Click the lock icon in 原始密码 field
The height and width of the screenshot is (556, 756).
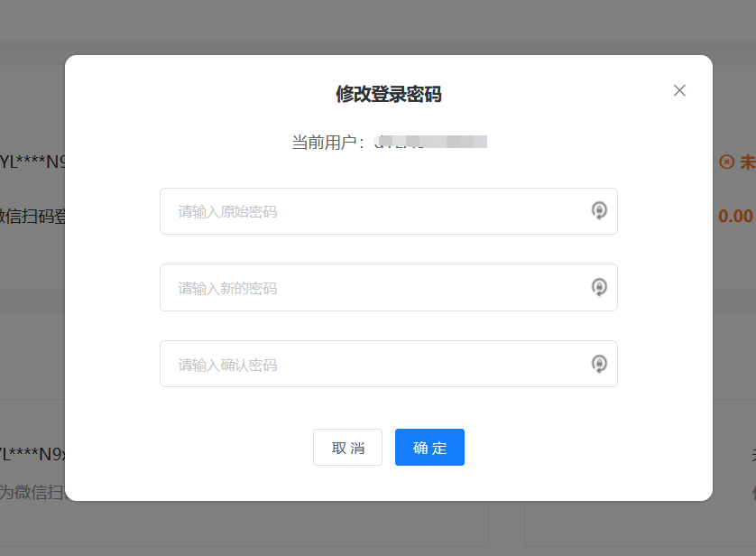[599, 210]
